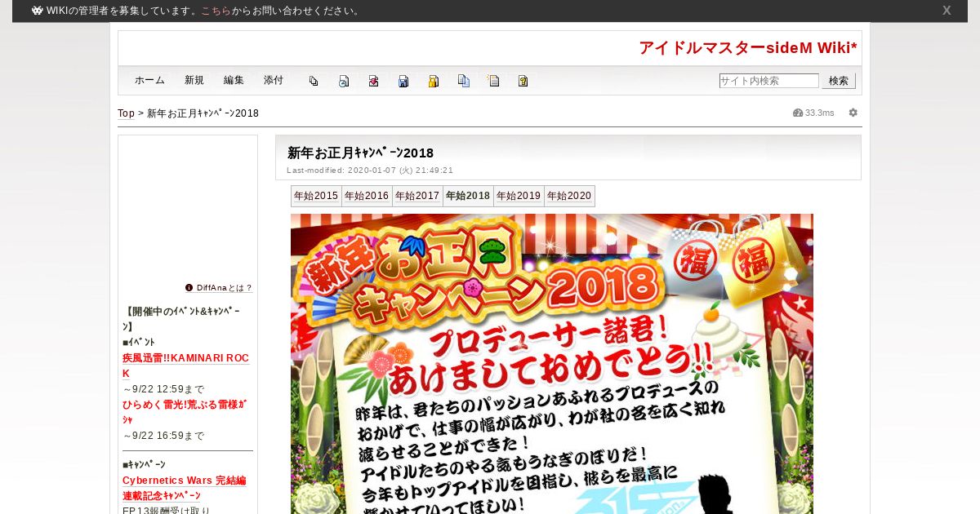Switch to the 年始2017 tab

tap(417, 196)
